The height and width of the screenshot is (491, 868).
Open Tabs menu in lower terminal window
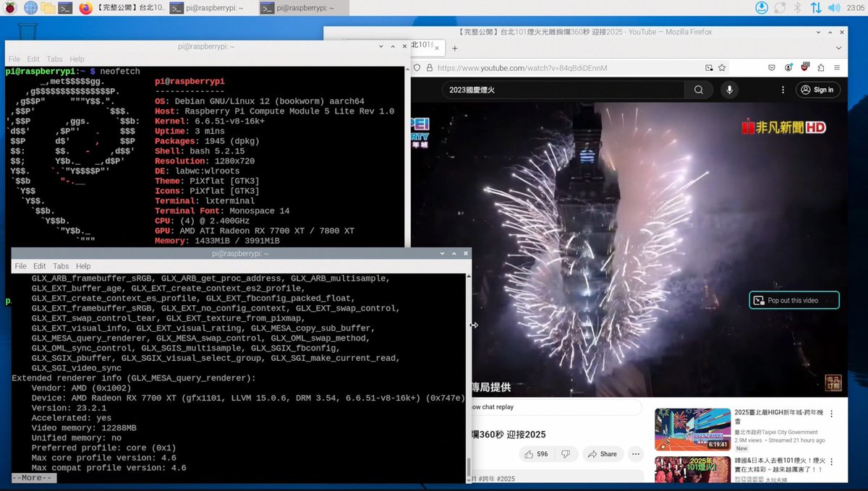[x=61, y=266]
